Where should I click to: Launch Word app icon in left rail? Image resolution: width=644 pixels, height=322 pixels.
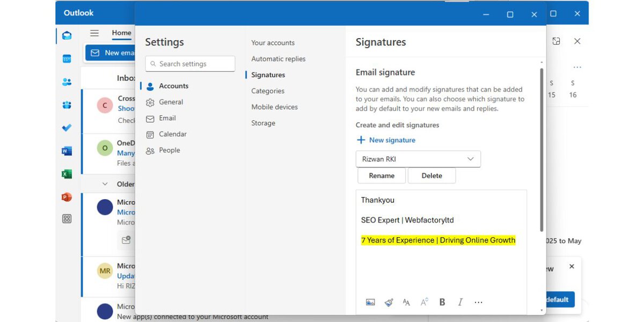coord(67,151)
